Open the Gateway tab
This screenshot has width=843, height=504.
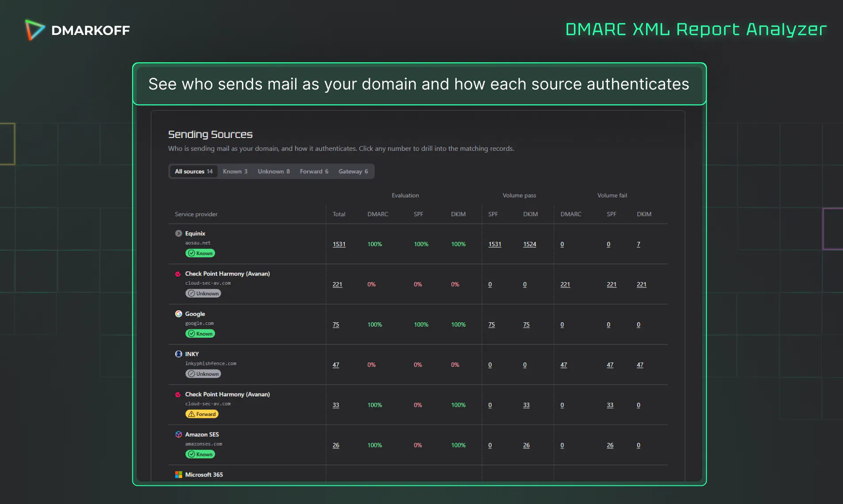[353, 172]
